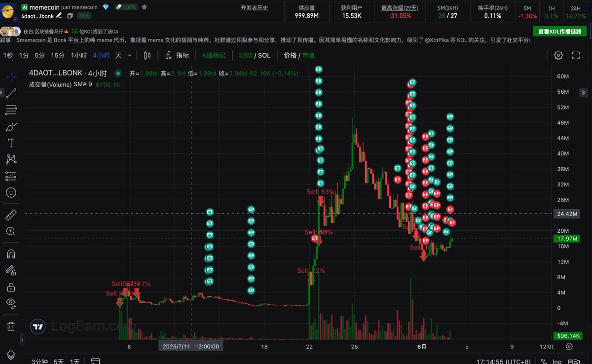Enter fullscreen chart mode
Image resolution: width=592 pixels, height=364 pixels.
point(576,55)
